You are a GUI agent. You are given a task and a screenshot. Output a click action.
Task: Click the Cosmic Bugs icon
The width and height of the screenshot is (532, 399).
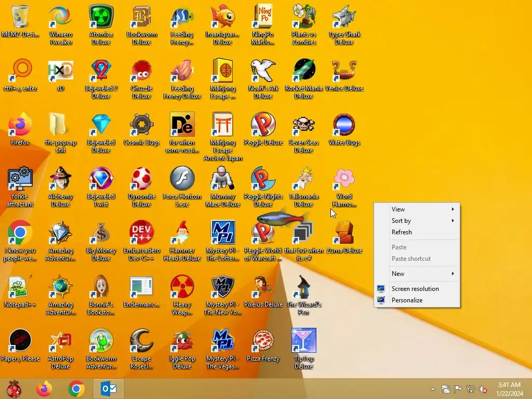(141, 124)
